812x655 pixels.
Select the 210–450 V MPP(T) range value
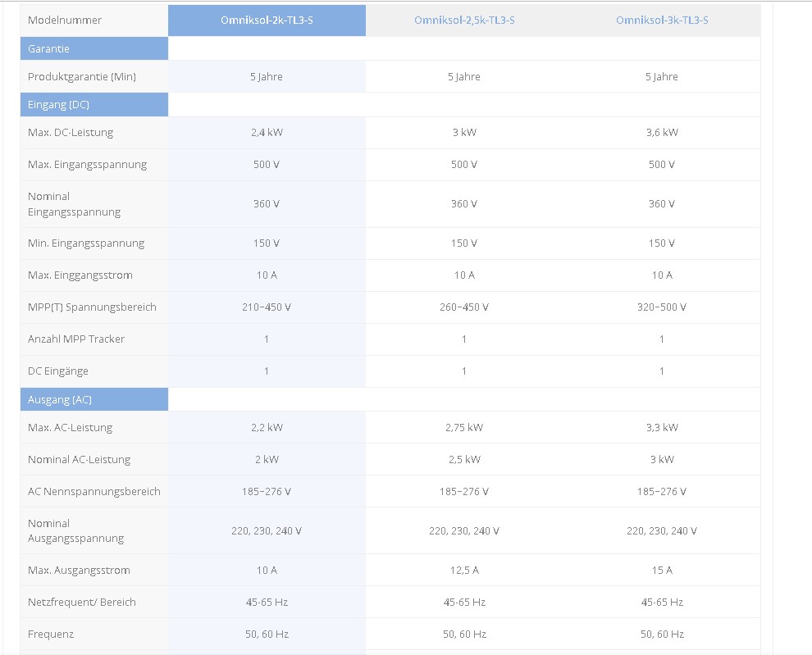point(267,307)
